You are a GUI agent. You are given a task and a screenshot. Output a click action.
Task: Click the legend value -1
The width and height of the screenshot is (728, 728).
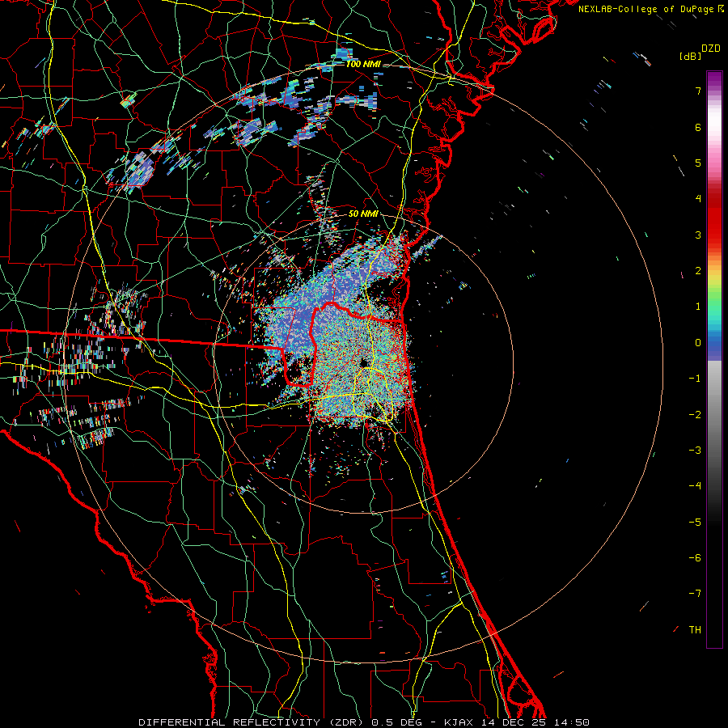(x=695, y=379)
